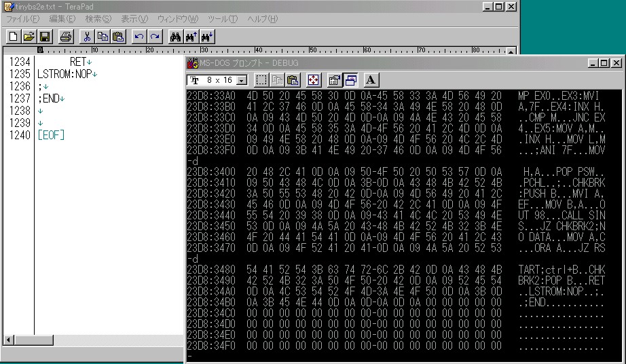Click line number 1234 in TeraPad
Screen dimensions: 626x364
(x=20, y=62)
